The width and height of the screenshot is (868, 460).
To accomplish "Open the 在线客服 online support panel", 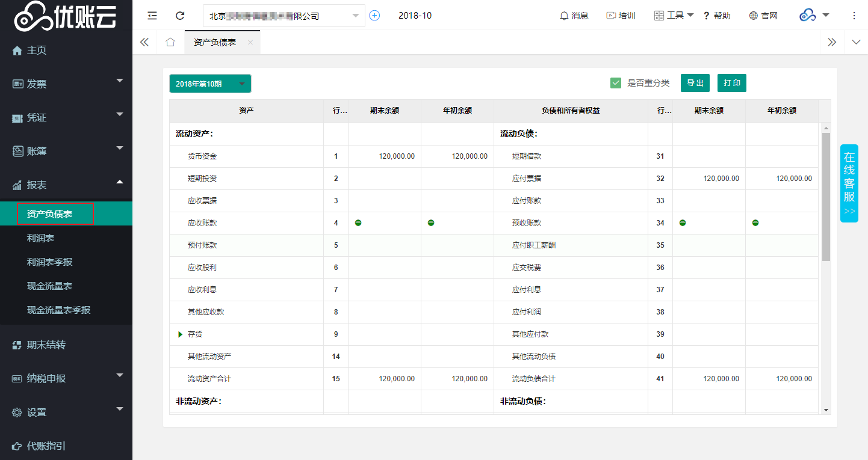I will (849, 183).
